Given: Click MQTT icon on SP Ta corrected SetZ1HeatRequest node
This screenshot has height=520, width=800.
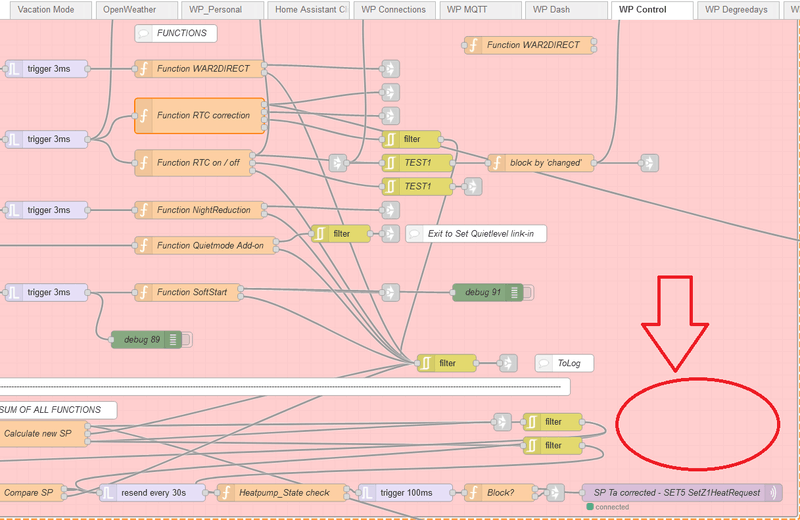Looking at the screenshot, I should click(x=773, y=493).
